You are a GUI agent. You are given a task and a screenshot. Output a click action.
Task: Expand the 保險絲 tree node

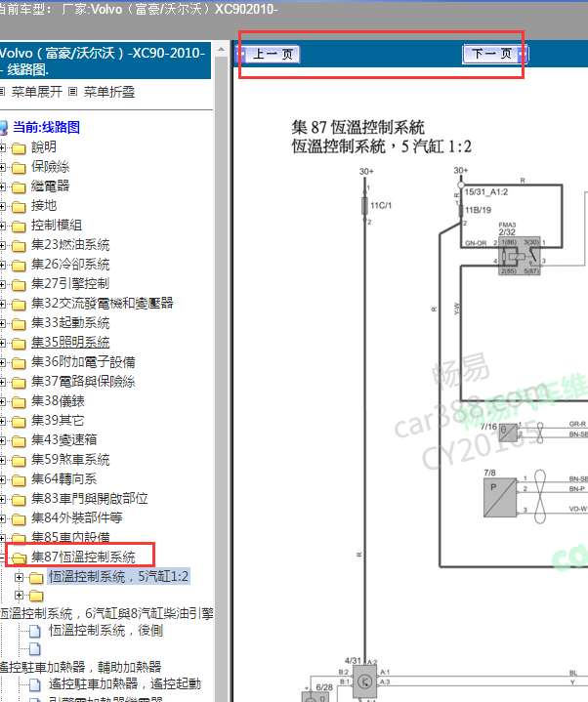tap(2, 167)
